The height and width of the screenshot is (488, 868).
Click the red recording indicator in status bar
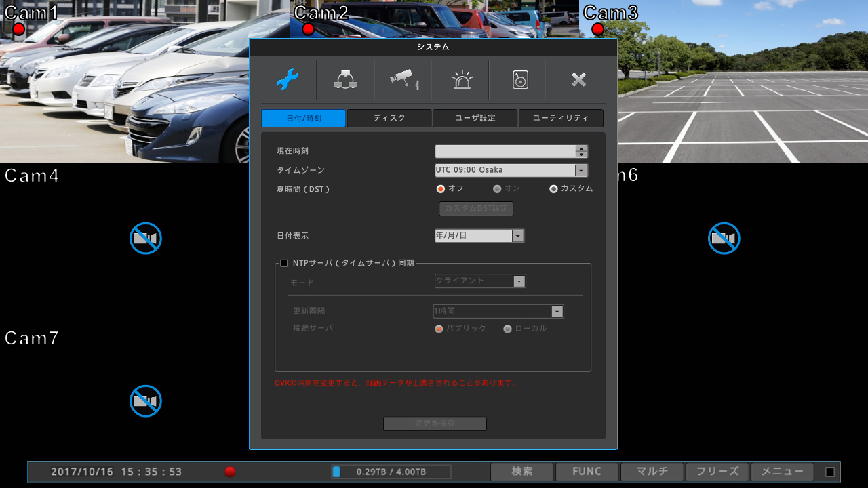pyautogui.click(x=230, y=472)
